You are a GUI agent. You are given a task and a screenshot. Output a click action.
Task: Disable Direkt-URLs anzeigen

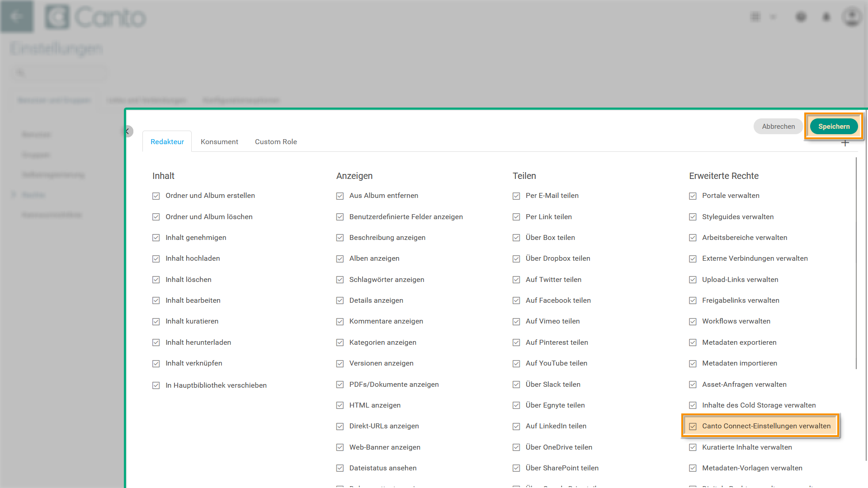tap(340, 427)
